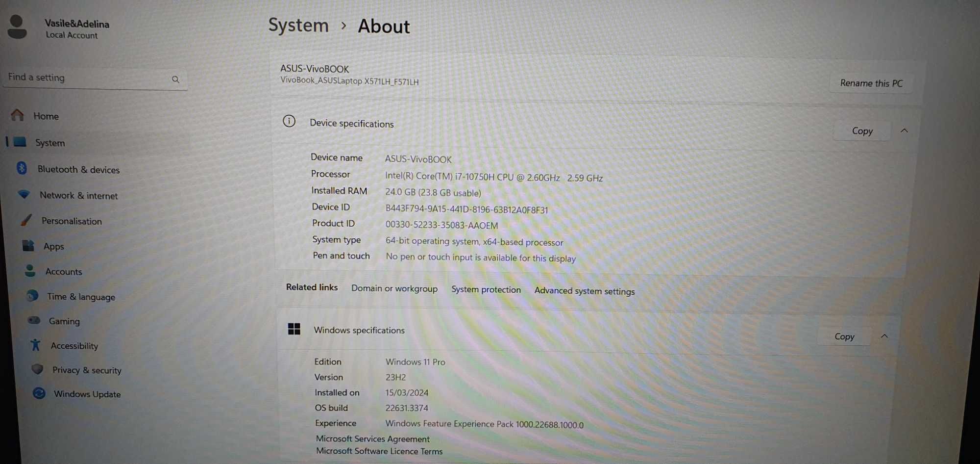Collapse the Windows specifications section

[884, 336]
